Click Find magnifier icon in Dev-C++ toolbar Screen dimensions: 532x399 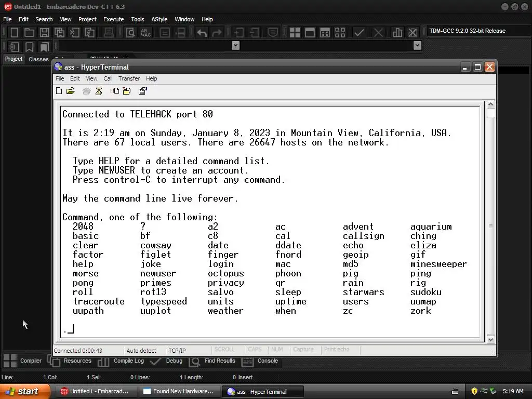pyautogui.click(x=130, y=33)
